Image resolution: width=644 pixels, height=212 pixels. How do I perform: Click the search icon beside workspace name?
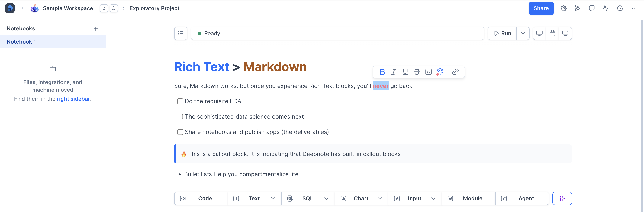[x=114, y=8]
